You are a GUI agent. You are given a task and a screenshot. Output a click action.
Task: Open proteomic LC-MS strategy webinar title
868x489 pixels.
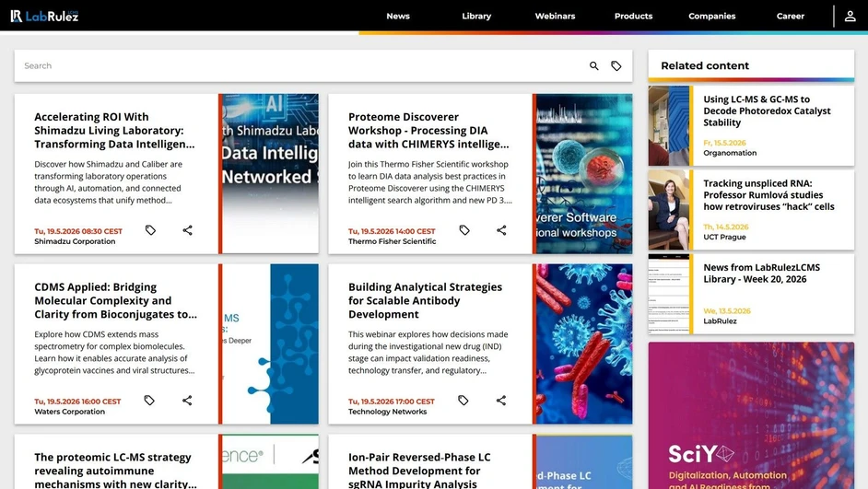115,471
